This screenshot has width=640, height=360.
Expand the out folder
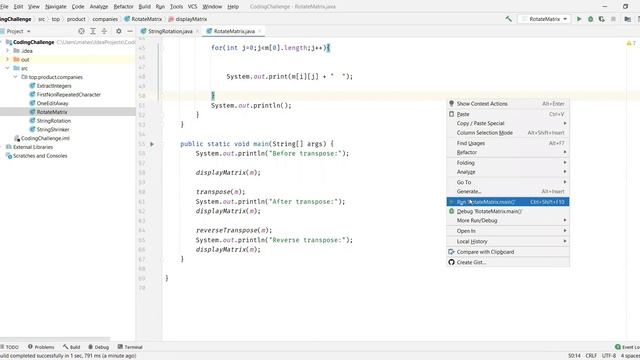click(x=7, y=60)
